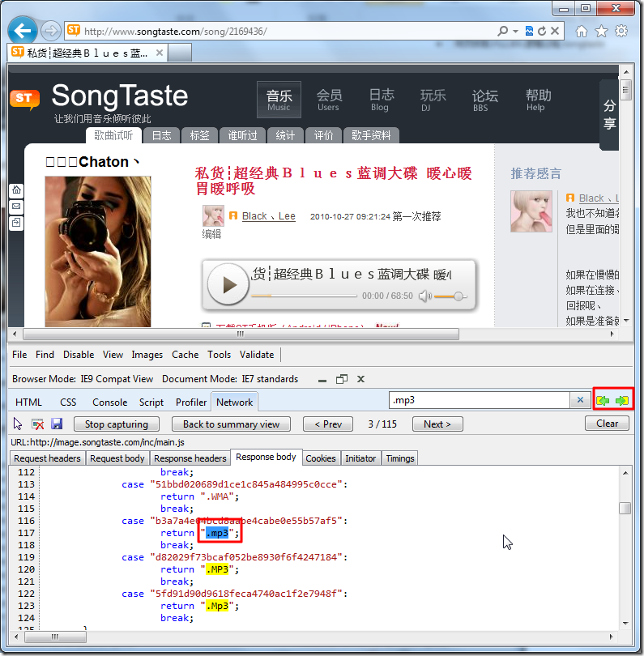
Task: Adjust the player volume slider knob
Action: pos(458,296)
